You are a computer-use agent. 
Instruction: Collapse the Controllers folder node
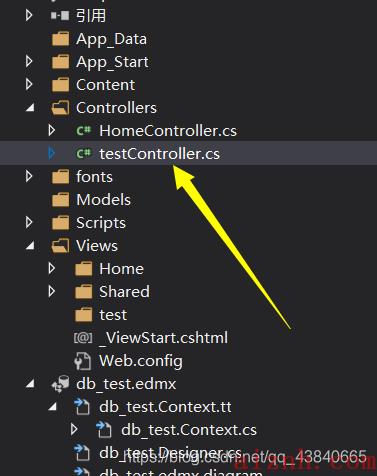pyautogui.click(x=30, y=108)
